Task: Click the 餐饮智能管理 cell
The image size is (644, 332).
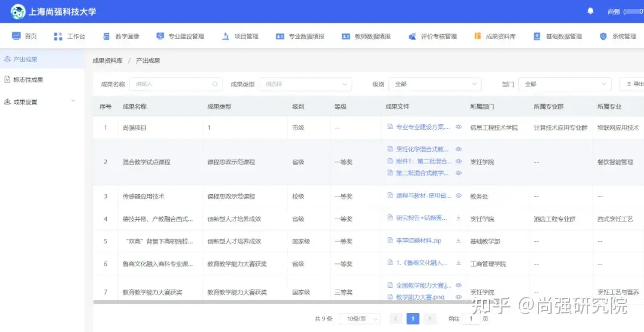Action: pyautogui.click(x=615, y=162)
